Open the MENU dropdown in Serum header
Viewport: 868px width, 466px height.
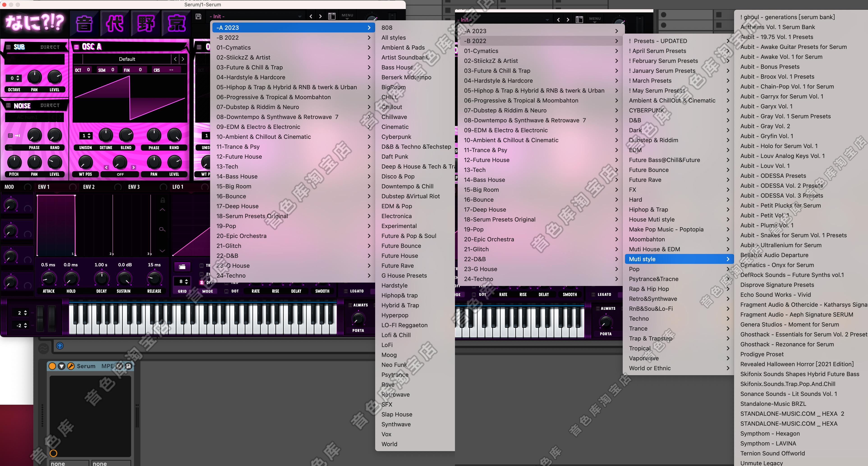click(x=347, y=16)
